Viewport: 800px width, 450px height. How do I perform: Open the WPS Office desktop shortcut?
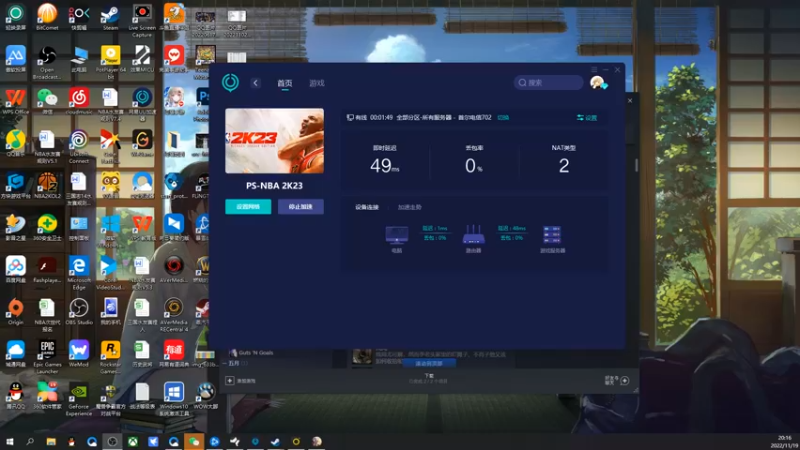coord(15,101)
